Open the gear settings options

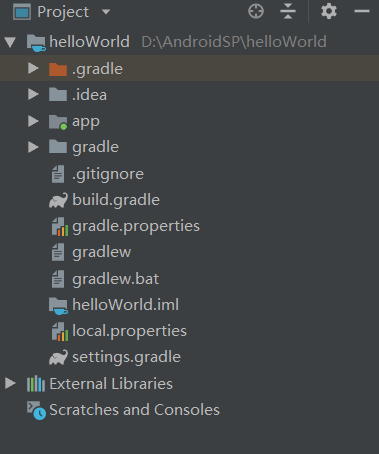329,11
